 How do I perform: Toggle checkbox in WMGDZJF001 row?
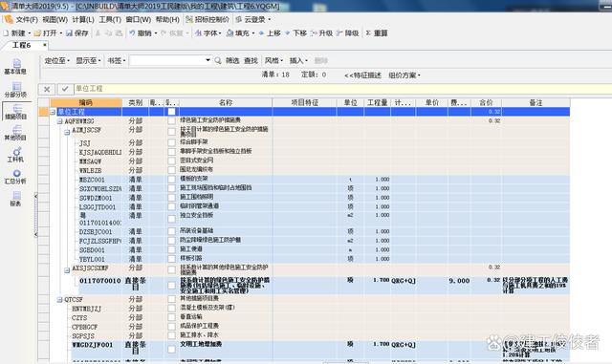coord(171,349)
